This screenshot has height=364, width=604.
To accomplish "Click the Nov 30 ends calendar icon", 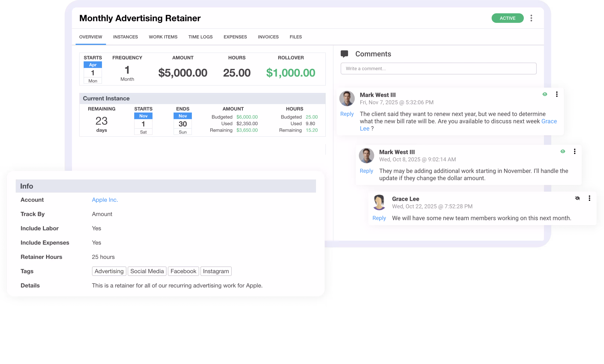I will pos(183,124).
